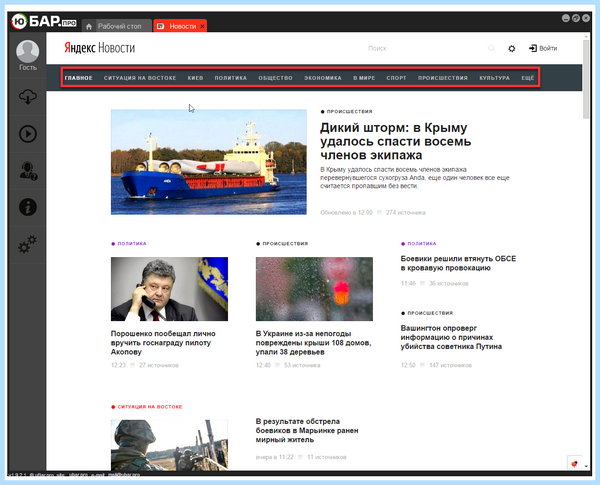
Task: Click the Яндекс Новости logo
Action: pyautogui.click(x=99, y=48)
